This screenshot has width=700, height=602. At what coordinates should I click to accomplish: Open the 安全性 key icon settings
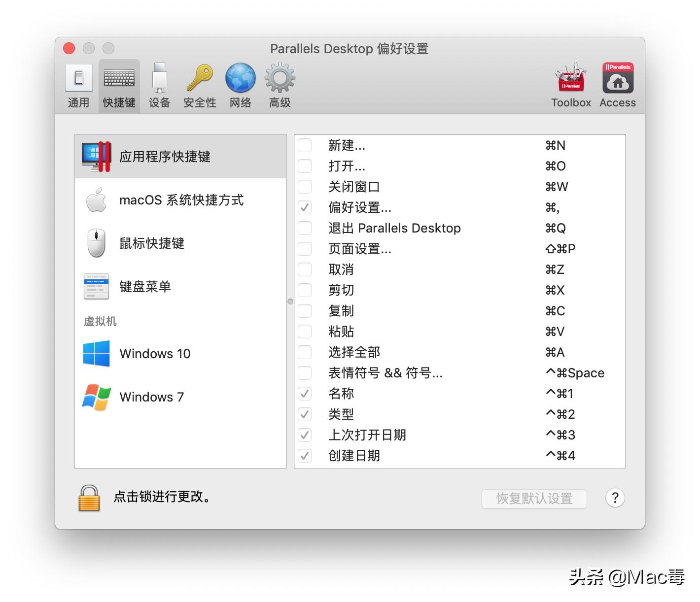tap(199, 85)
